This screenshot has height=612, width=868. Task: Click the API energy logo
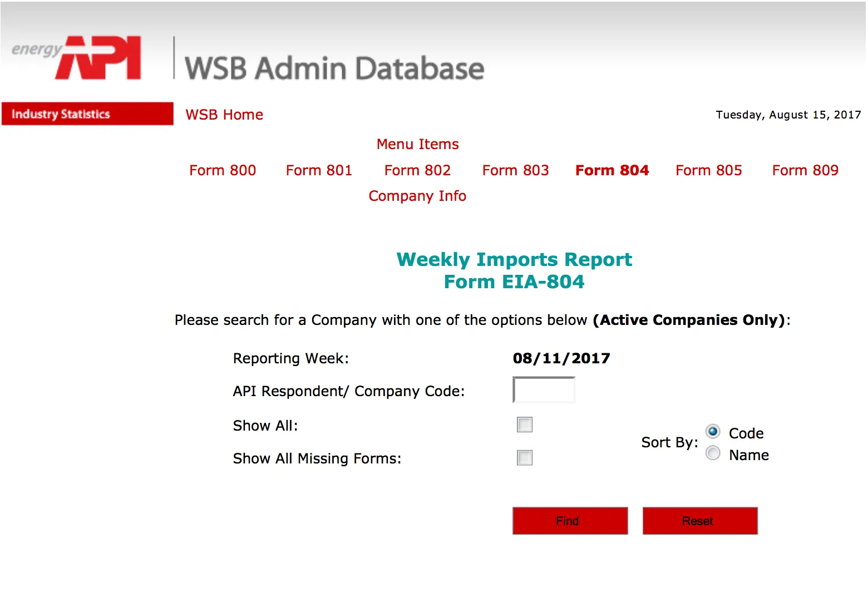pyautogui.click(x=76, y=57)
